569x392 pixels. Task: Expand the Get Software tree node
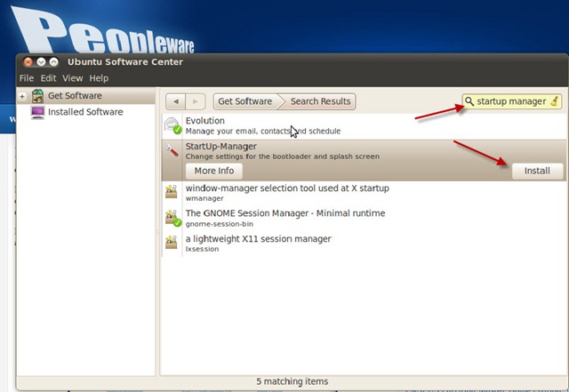click(x=22, y=97)
